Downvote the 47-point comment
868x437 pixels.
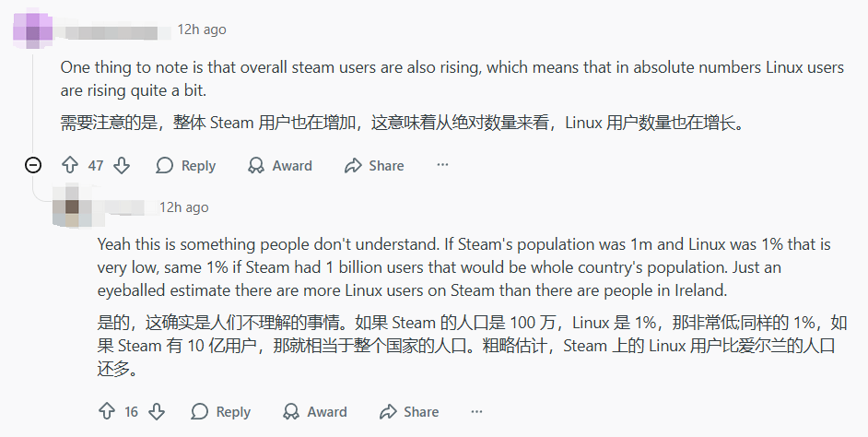click(122, 165)
